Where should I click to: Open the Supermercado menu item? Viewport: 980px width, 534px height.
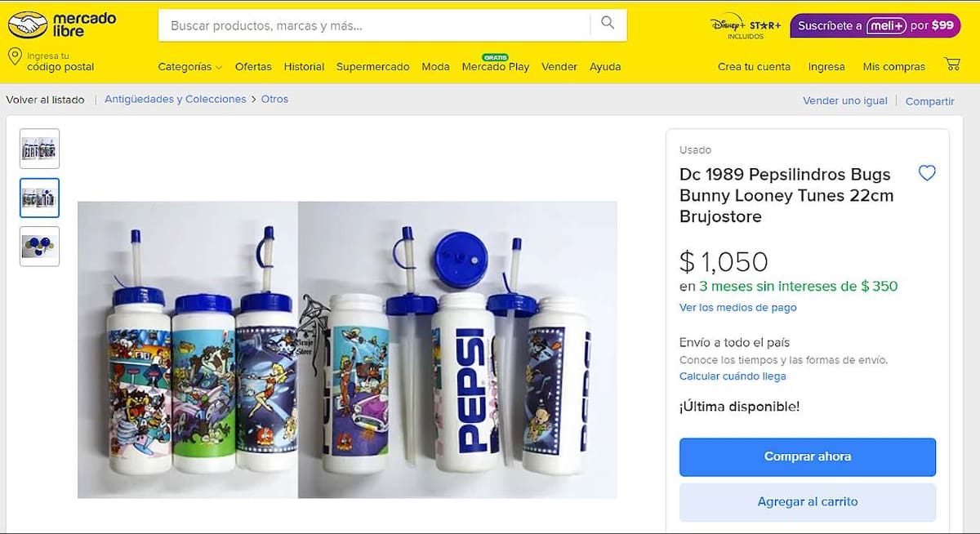click(x=372, y=67)
